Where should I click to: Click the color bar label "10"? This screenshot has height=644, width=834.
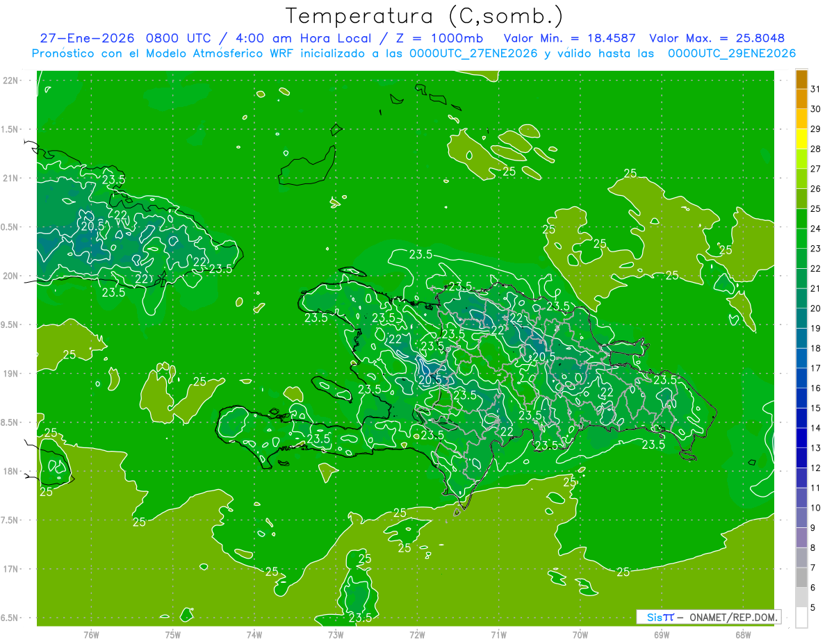tap(816, 508)
